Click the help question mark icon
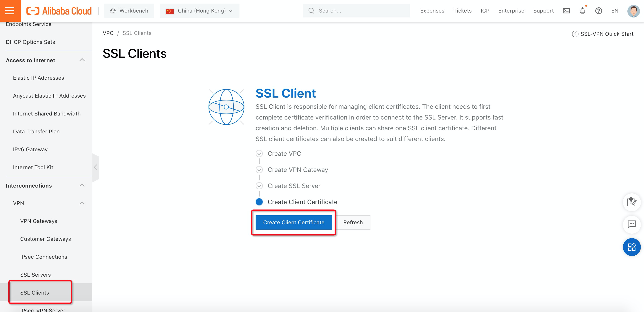Image resolution: width=644 pixels, height=312 pixels. (598, 11)
